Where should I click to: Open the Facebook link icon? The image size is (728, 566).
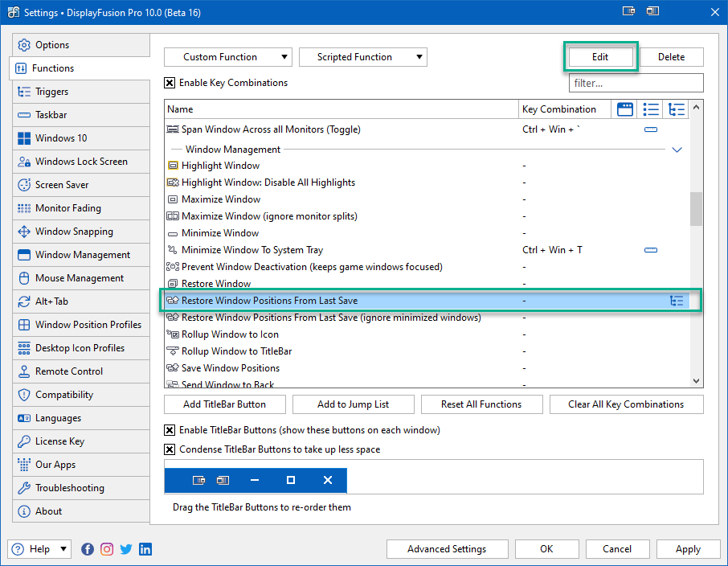(88, 549)
